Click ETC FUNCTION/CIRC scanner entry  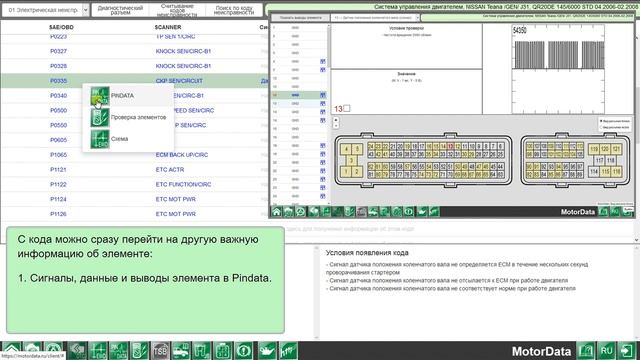pyautogui.click(x=183, y=184)
